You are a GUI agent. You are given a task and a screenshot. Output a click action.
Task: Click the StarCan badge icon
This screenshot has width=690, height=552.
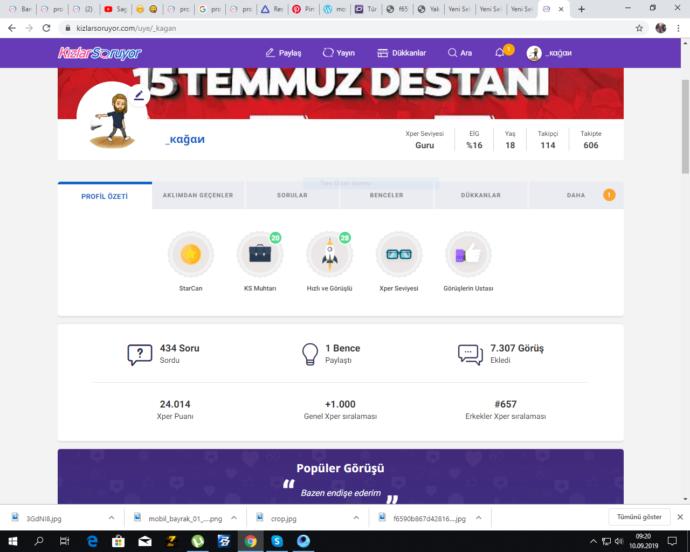(191, 254)
